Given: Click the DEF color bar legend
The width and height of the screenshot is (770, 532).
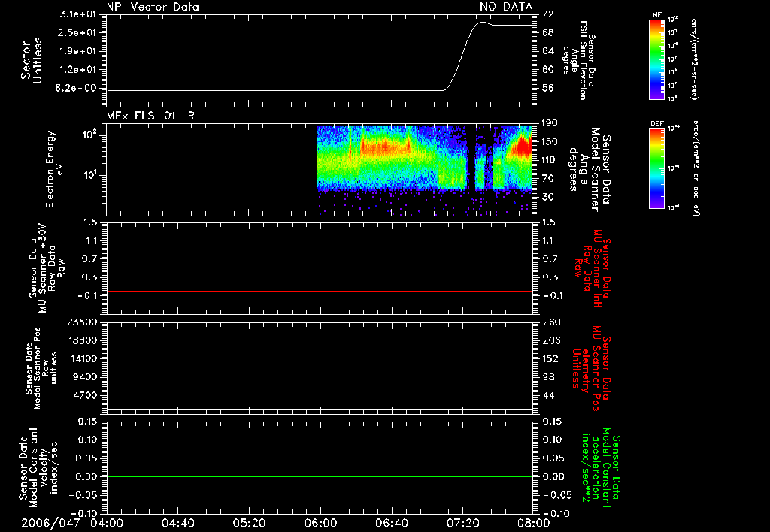Looking at the screenshot, I should [656, 168].
